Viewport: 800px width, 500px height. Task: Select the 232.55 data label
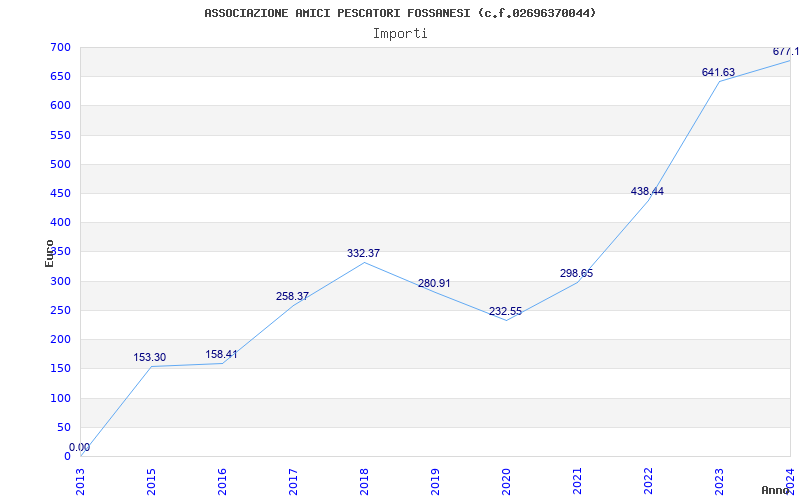click(505, 311)
